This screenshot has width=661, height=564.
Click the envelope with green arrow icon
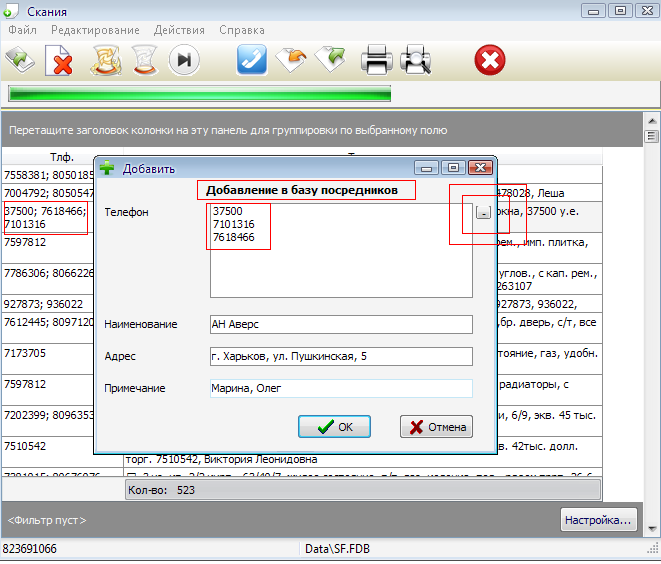(x=331, y=61)
